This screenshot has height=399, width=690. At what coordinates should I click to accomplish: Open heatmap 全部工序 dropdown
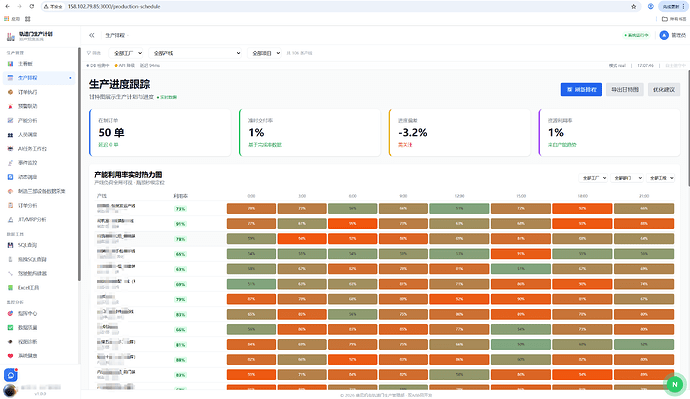coord(661,178)
